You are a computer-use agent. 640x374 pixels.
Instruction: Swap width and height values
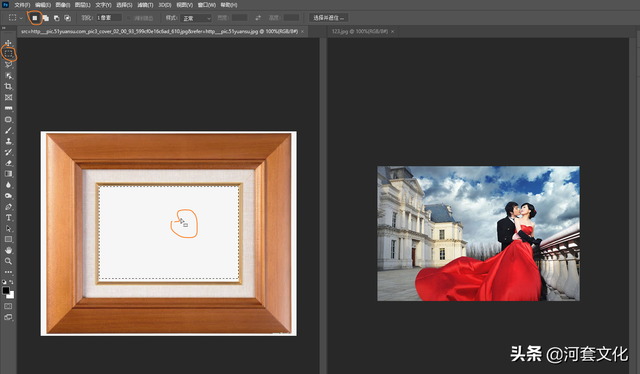click(x=258, y=18)
